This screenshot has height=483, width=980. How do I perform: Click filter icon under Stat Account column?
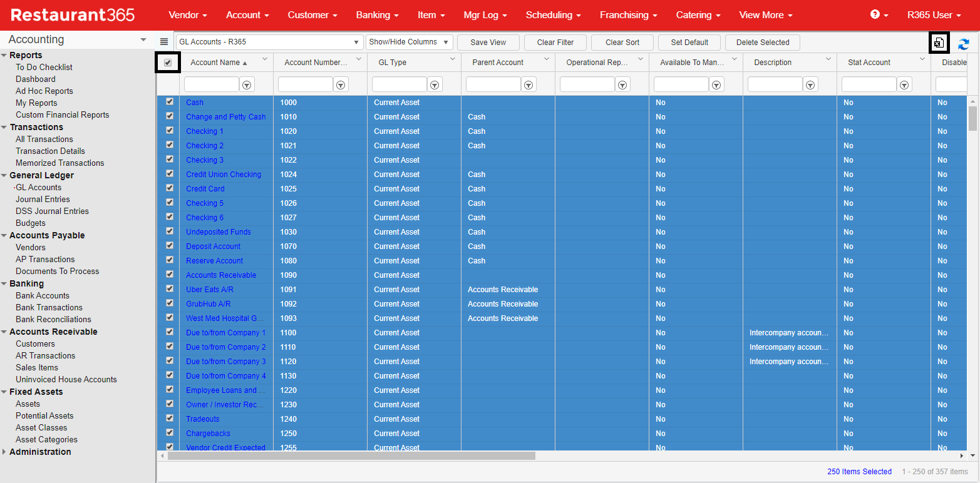(905, 85)
